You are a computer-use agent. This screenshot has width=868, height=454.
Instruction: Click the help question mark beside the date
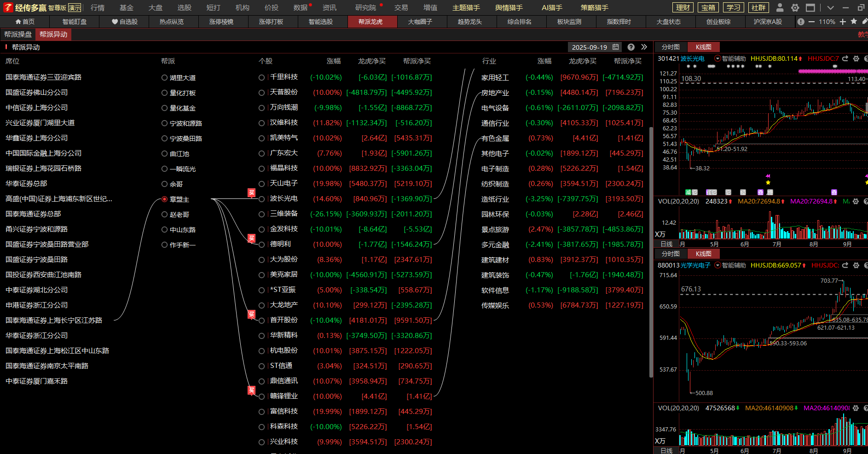click(x=631, y=47)
